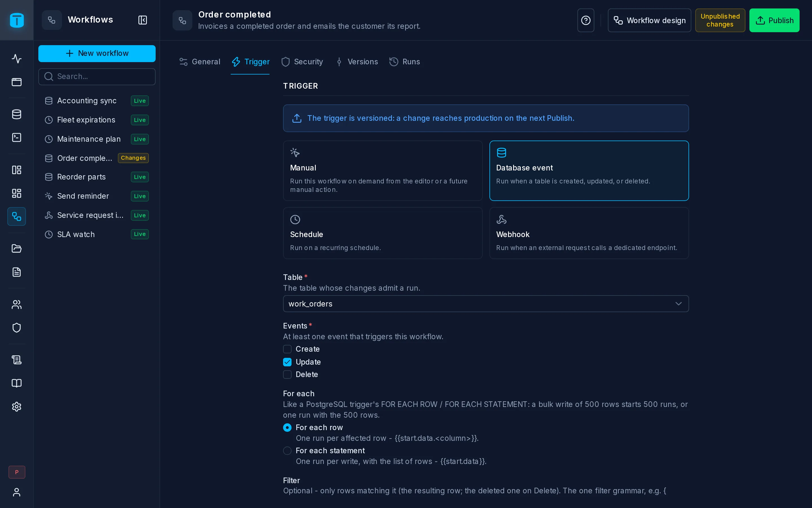Viewport: 812px width, 508px height.
Task: Uncheck the Update event checkbox
Action: click(x=287, y=362)
